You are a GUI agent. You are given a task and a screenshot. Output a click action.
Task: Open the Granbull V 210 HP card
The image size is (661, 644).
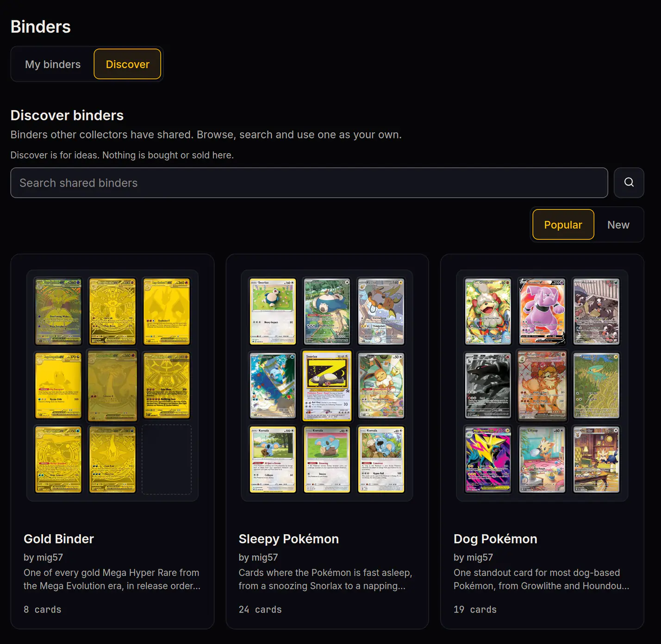point(542,312)
